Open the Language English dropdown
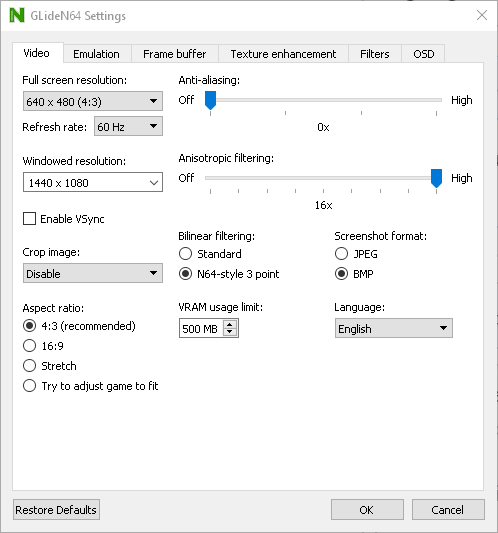Image resolution: width=498 pixels, height=533 pixels. click(394, 328)
